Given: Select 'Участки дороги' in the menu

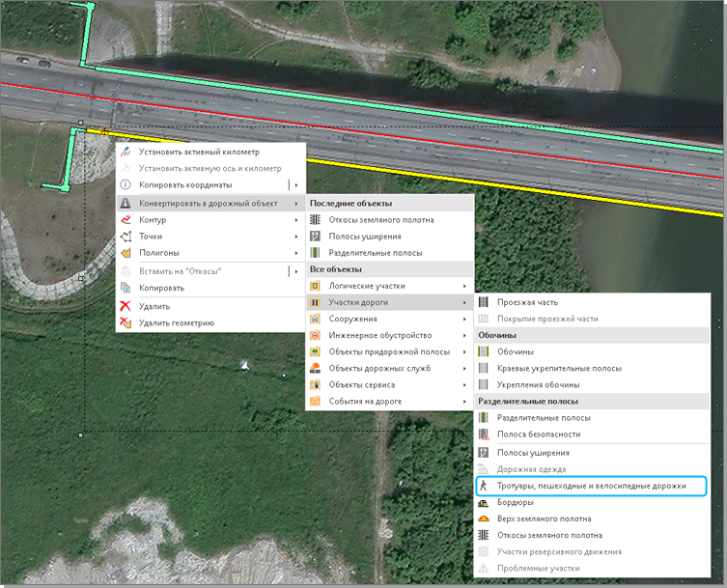Looking at the screenshot, I should 389,302.
